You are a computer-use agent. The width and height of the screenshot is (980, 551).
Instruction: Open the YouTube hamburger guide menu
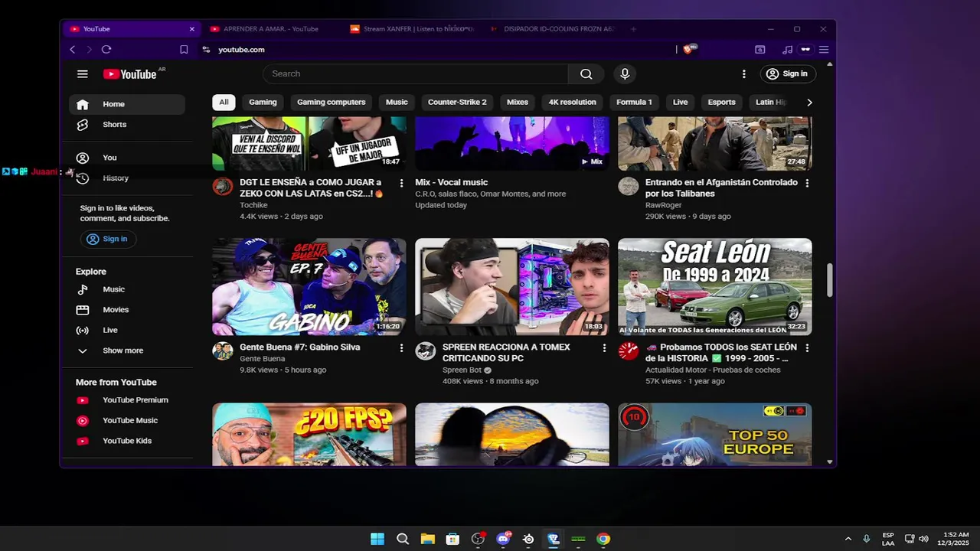point(83,74)
